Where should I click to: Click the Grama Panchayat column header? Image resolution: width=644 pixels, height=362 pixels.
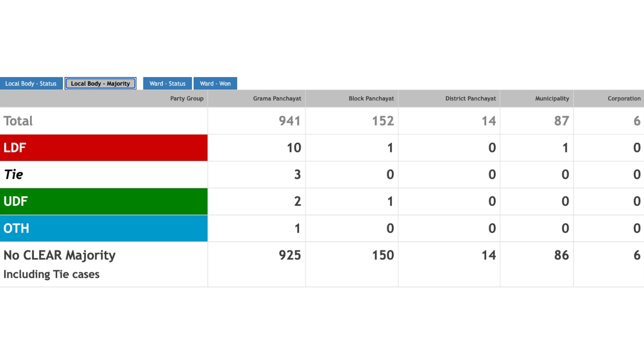click(277, 99)
